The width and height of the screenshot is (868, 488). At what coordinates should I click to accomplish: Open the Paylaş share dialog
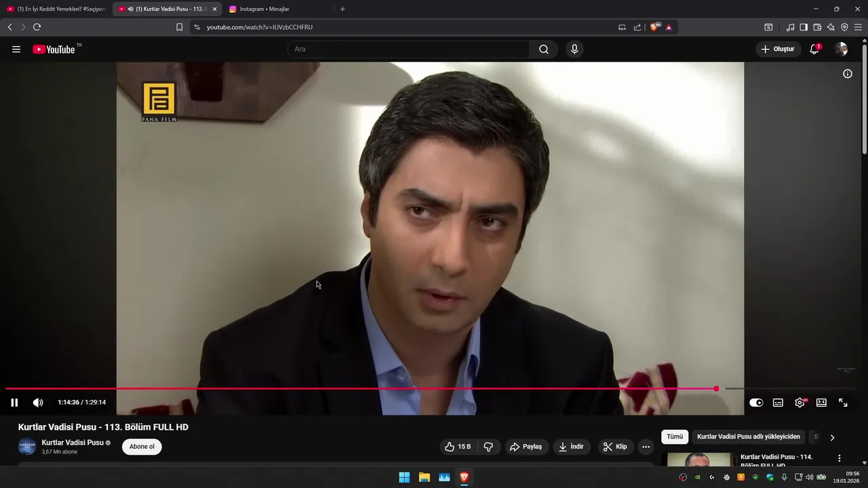click(x=526, y=447)
